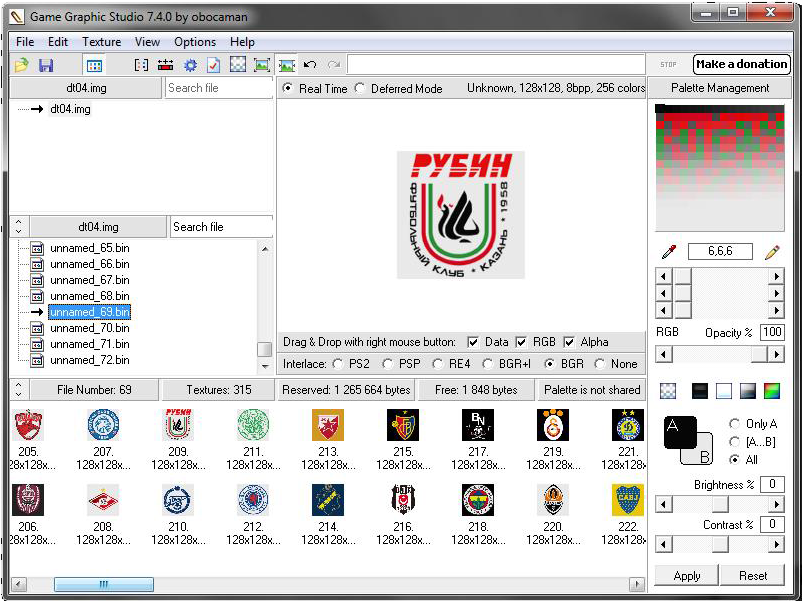Open the Options menu
The image size is (802, 601).
(195, 42)
